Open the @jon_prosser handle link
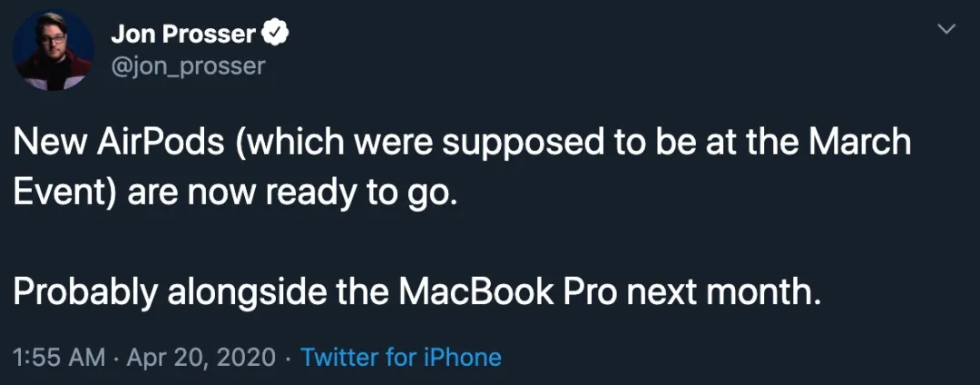The image size is (980, 385). click(x=188, y=66)
